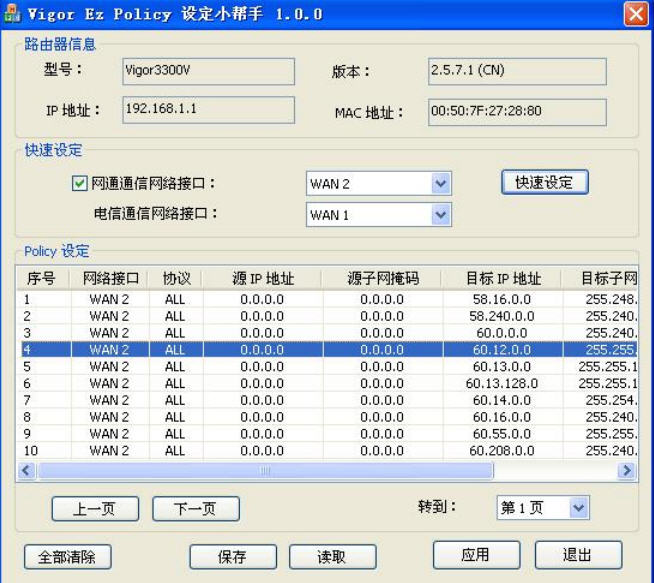Viewport: 654px width, 583px height.
Task: Click the 型号 field showing Vigor3300V
Action: (x=209, y=71)
